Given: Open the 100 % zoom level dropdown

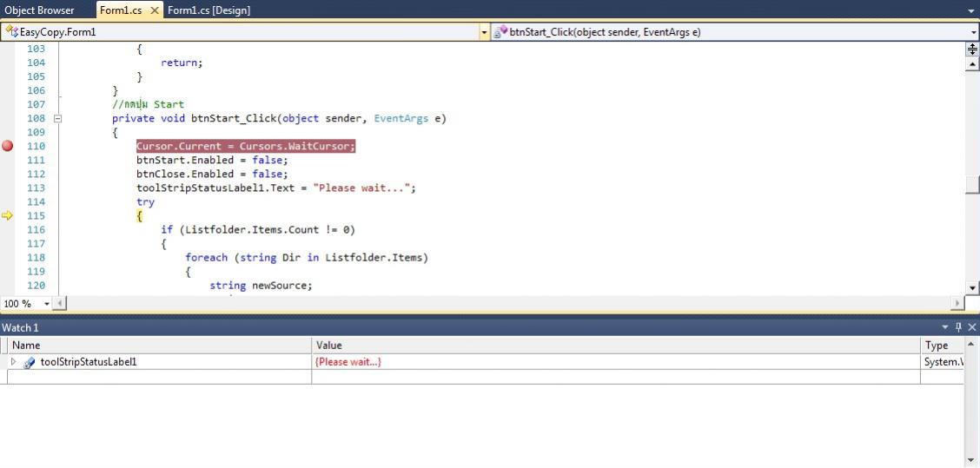Looking at the screenshot, I should pos(47,304).
